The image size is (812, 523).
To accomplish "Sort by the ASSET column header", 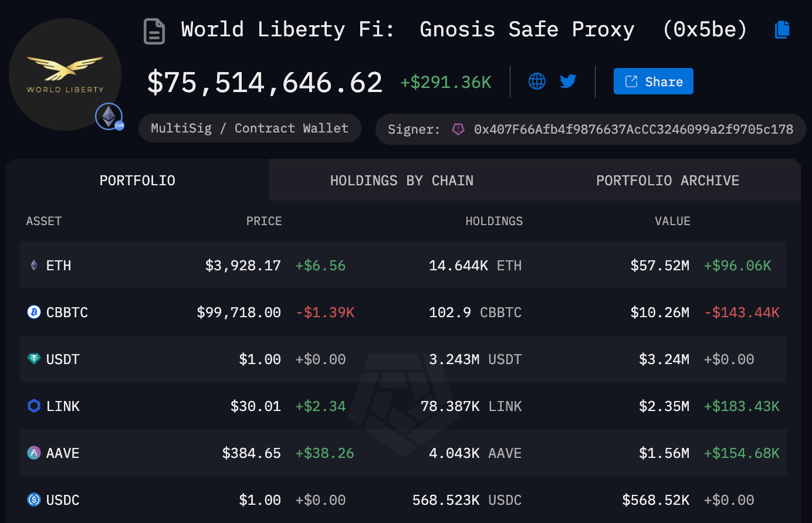I will (x=44, y=221).
